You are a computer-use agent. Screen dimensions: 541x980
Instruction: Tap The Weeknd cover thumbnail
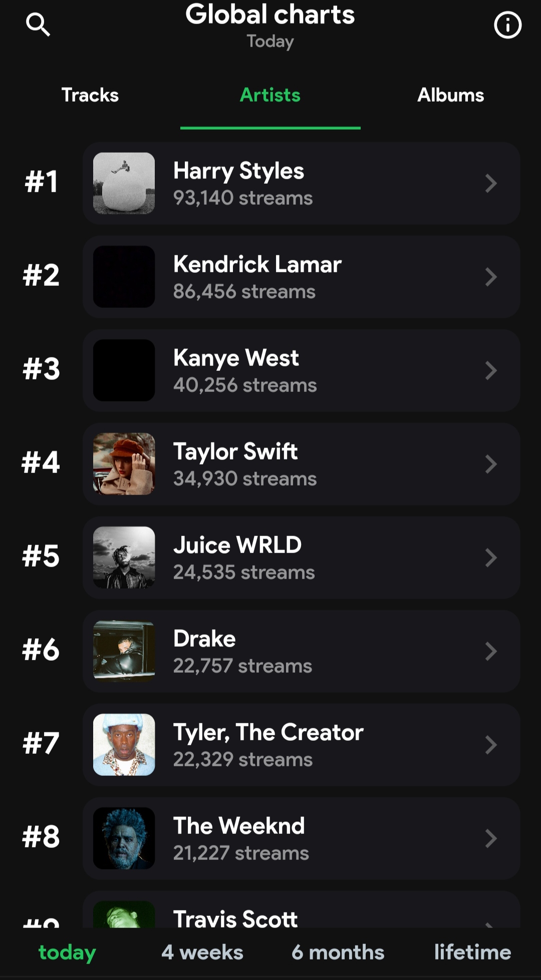(x=124, y=838)
